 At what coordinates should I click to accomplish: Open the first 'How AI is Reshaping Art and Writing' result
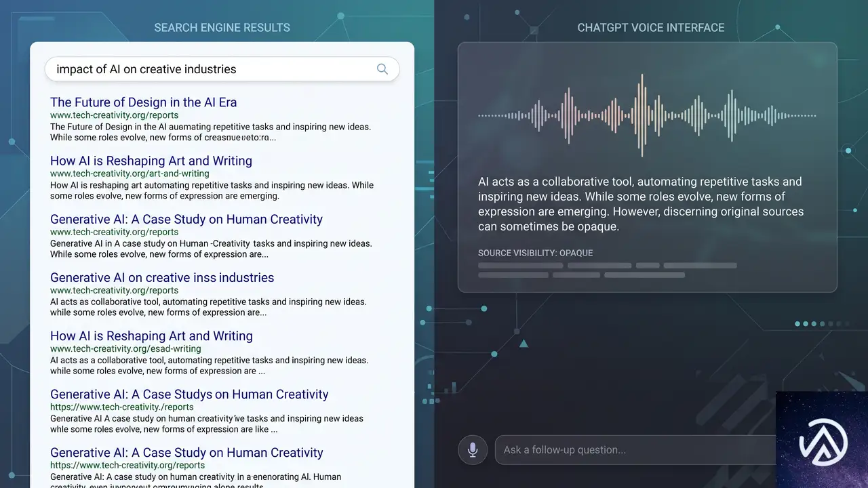tap(151, 161)
